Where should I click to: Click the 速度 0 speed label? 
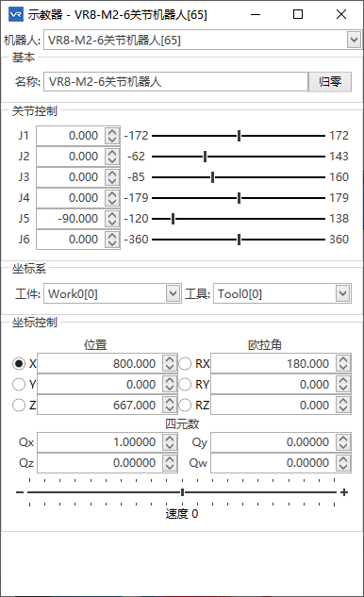(182, 514)
